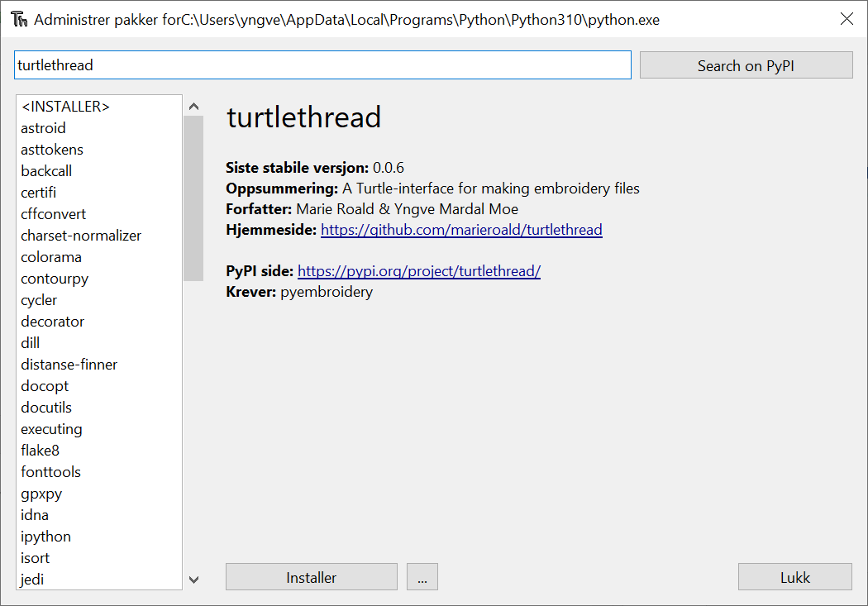Open the more options '...' button
The height and width of the screenshot is (606, 868).
point(422,577)
